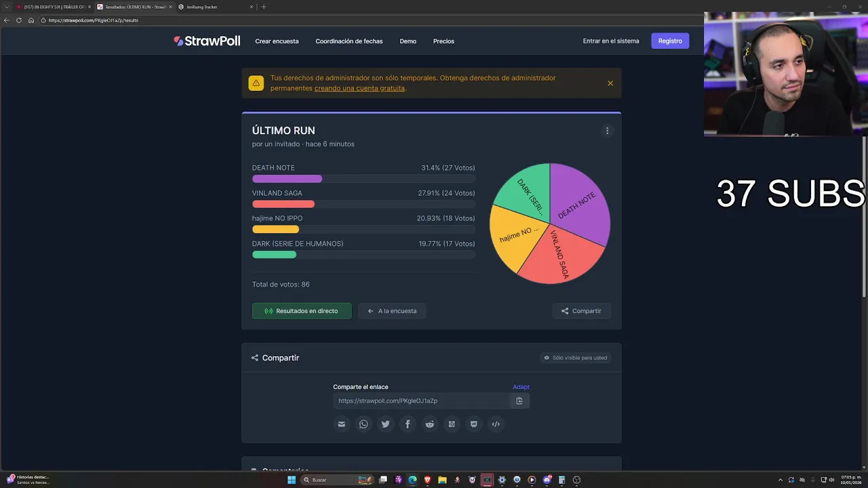
Task: Switch to the 86 EIGHTY SIX trailer tab
Action: coord(53,7)
